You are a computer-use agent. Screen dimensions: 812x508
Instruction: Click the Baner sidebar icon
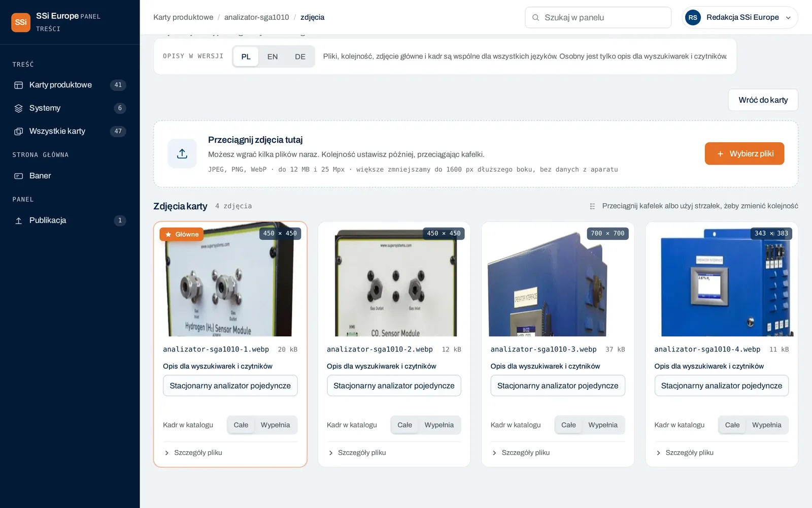point(19,176)
